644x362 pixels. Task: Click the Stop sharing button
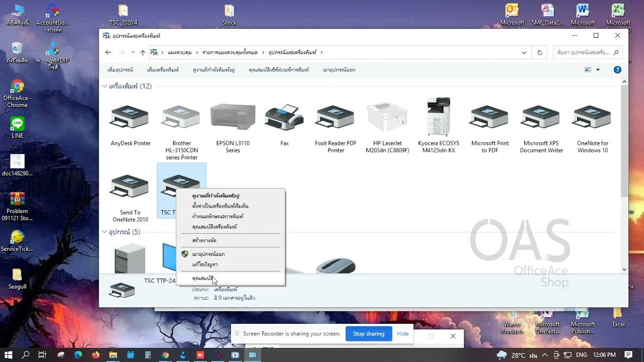click(368, 334)
